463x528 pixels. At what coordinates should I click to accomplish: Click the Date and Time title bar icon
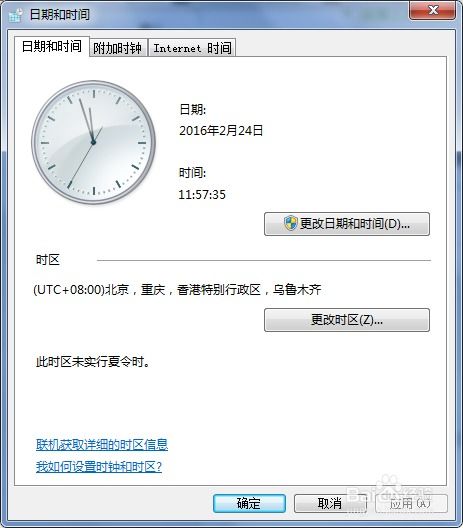tap(15, 15)
